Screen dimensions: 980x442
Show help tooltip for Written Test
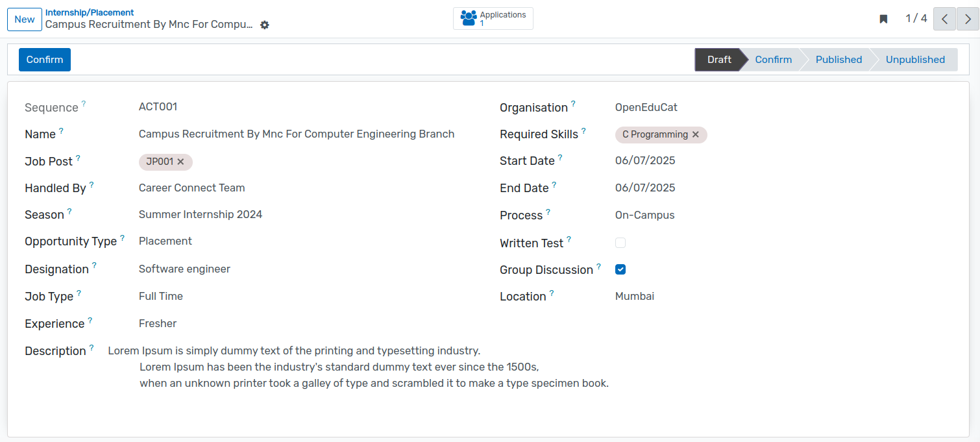pyautogui.click(x=569, y=239)
